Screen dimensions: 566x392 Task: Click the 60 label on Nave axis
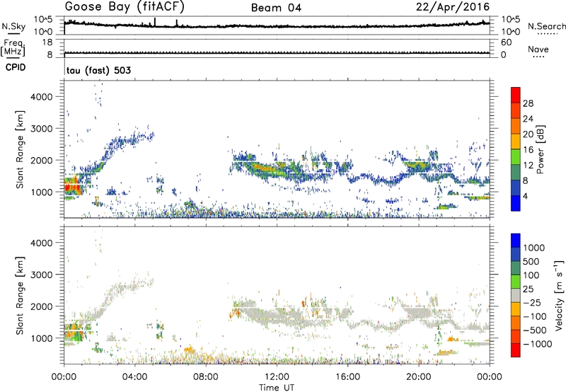click(506, 42)
